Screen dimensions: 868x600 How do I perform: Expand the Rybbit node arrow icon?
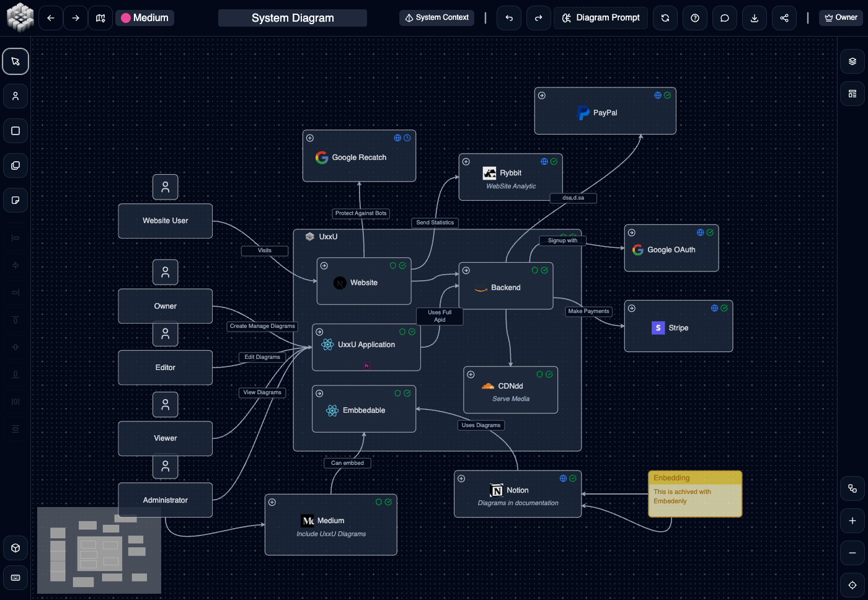(466, 162)
